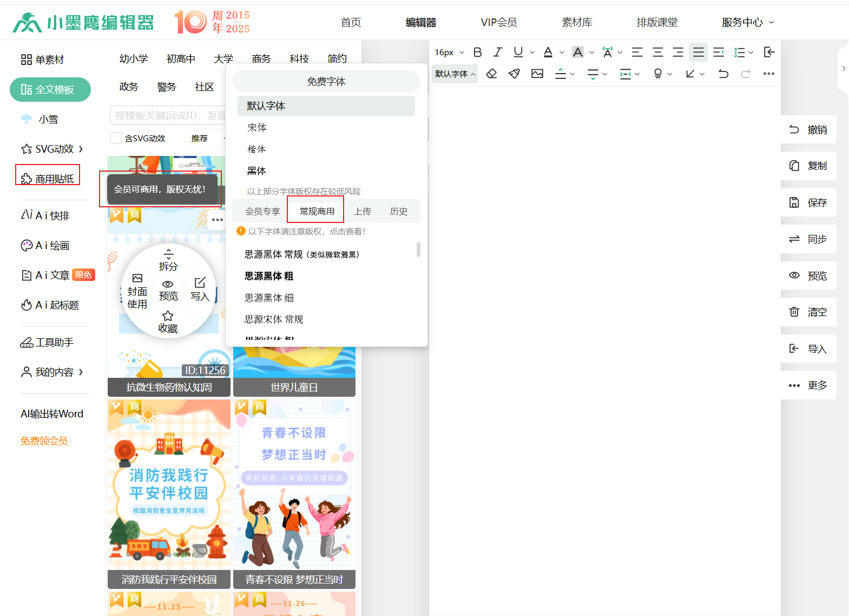
Task: Open the VIP会员 navigation item
Action: point(498,22)
